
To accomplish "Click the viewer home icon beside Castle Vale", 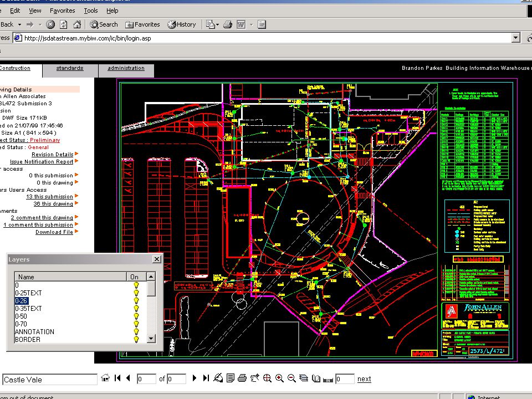I will [x=105, y=378].
